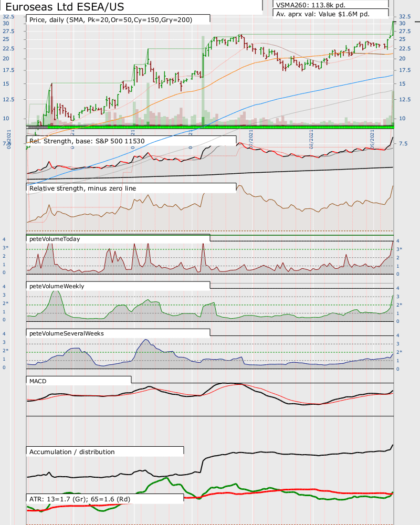This screenshot has width=420, height=525.
Task: Click the peteVolumeSeveralWeeks panel label
Action: [66, 333]
